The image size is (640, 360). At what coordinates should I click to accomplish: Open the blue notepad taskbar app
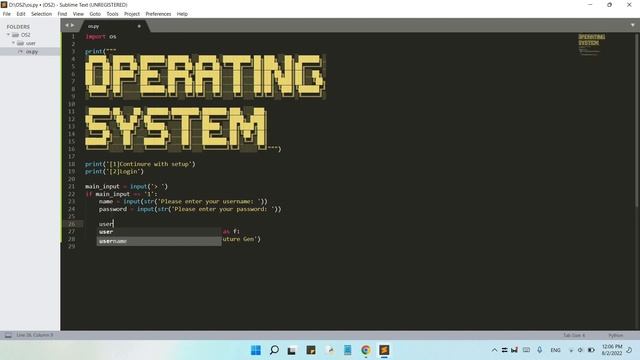pos(347,350)
